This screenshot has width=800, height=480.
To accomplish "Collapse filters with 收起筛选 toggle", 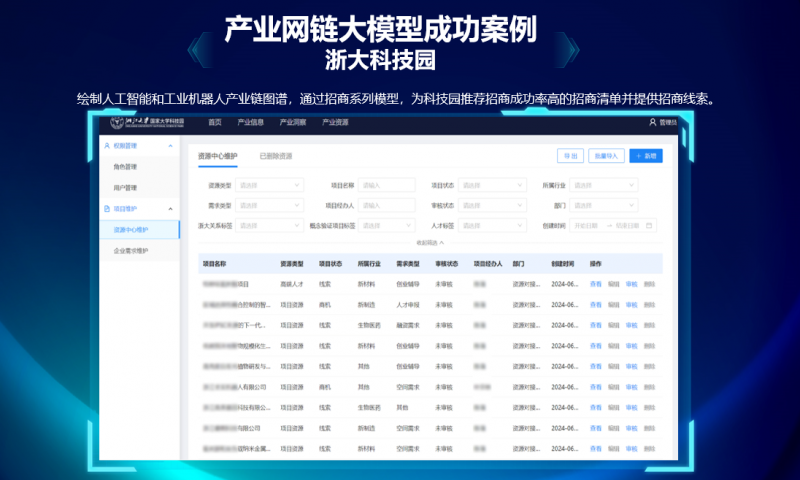I will point(430,242).
